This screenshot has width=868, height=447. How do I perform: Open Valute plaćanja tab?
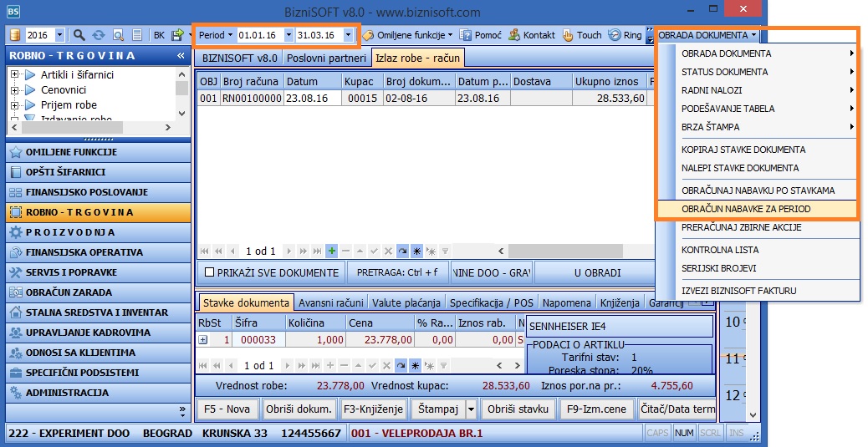coord(406,302)
